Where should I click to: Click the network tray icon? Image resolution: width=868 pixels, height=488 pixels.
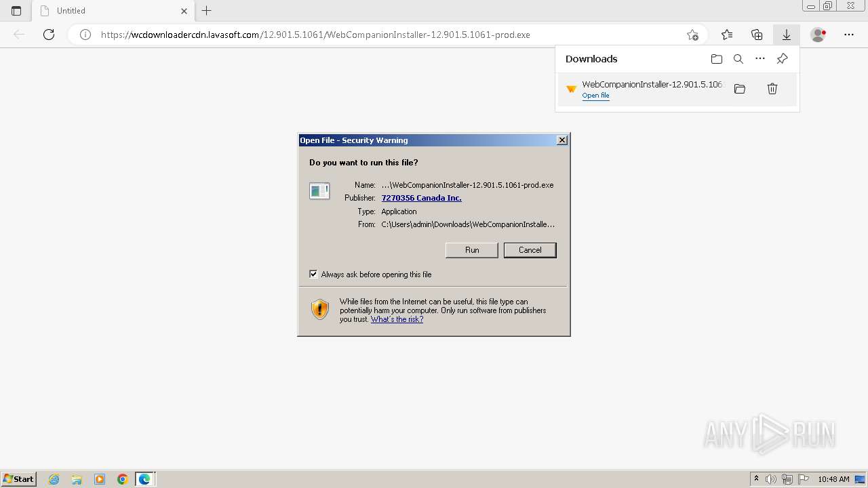(787, 479)
